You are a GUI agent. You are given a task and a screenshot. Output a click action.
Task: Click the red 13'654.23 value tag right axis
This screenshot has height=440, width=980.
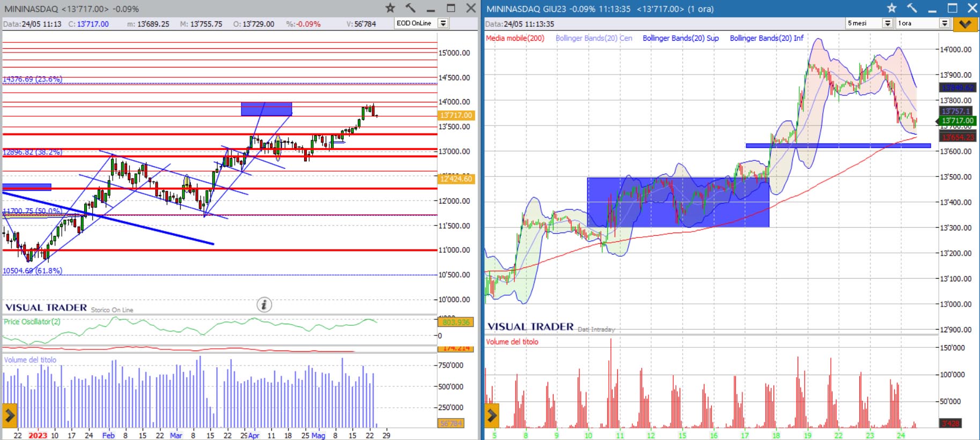957,137
